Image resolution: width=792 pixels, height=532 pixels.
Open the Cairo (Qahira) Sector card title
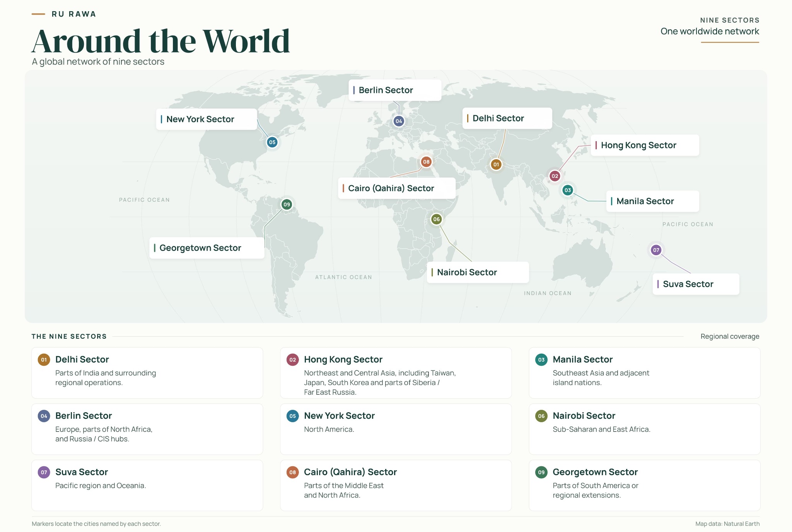[x=350, y=472]
